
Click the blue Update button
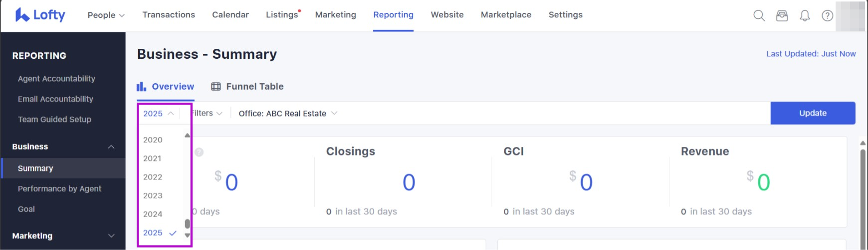pos(813,113)
